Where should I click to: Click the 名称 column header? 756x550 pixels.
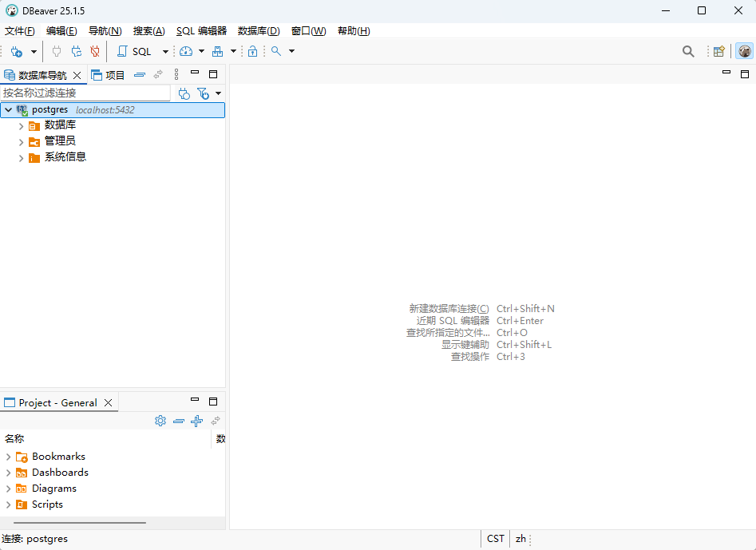coord(105,439)
